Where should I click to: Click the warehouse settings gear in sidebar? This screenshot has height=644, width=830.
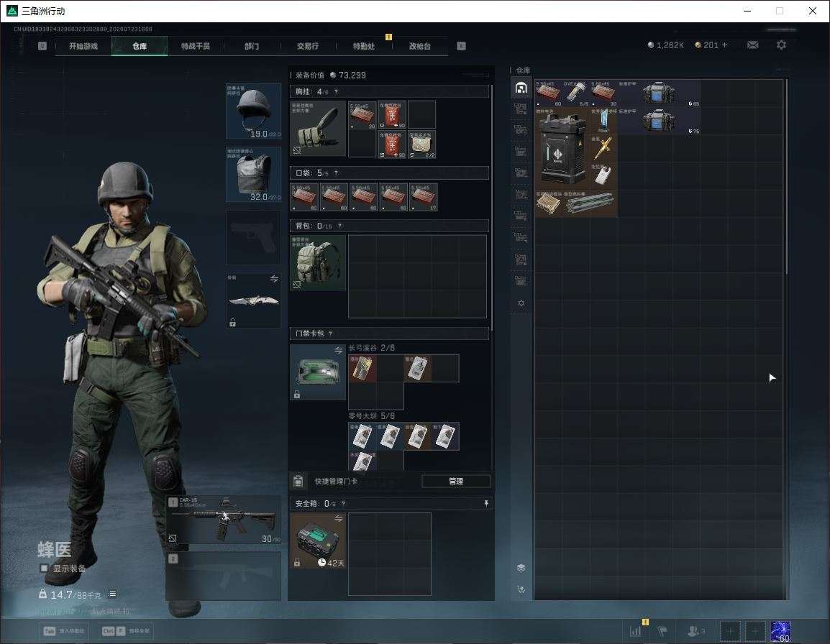coord(521,303)
